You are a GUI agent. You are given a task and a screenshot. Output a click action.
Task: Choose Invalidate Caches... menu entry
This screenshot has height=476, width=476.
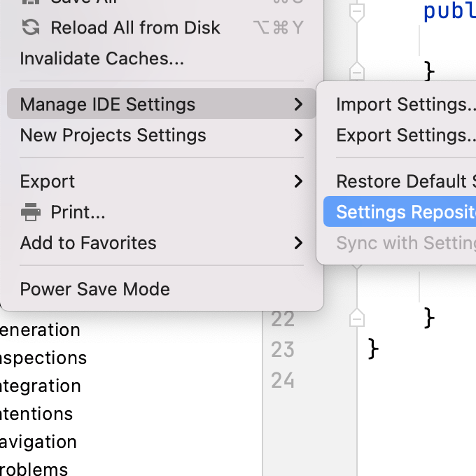pos(102,59)
